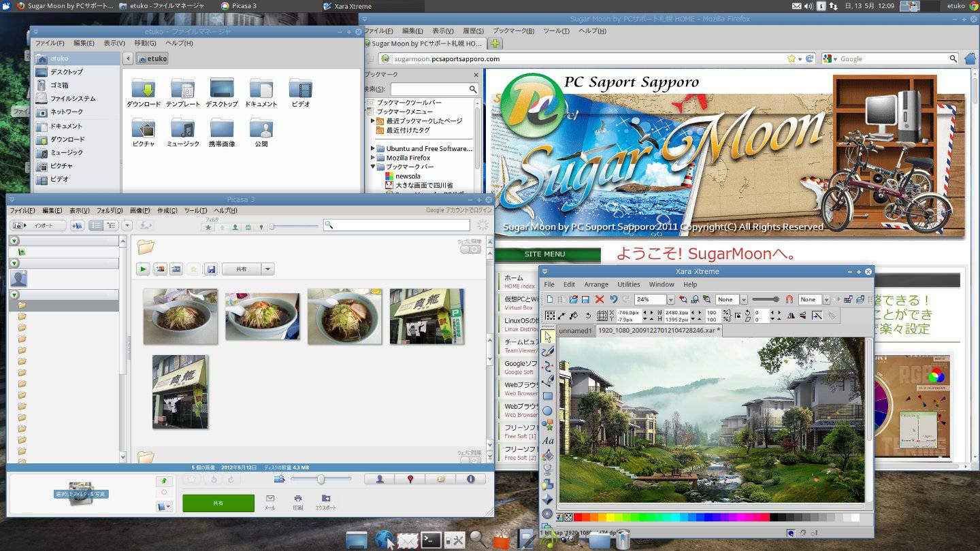The image size is (980, 551).
Task: Open the view options dropdown arrow in Picasa toolbar
Action: point(127,225)
